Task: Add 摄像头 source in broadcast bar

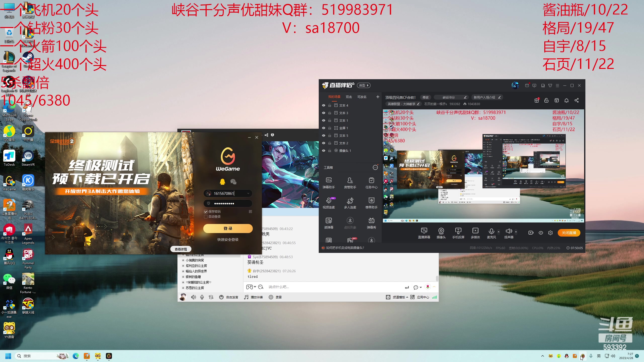Action: point(441,233)
